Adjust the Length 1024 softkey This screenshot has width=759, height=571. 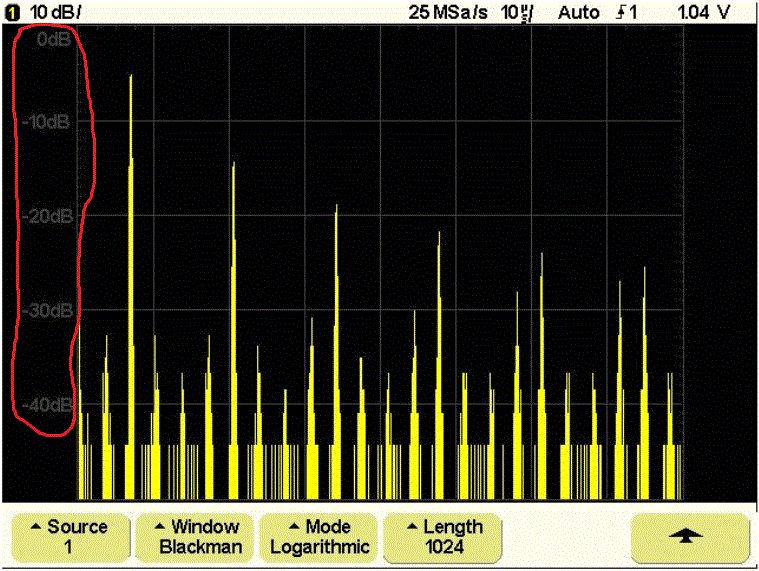[x=443, y=538]
